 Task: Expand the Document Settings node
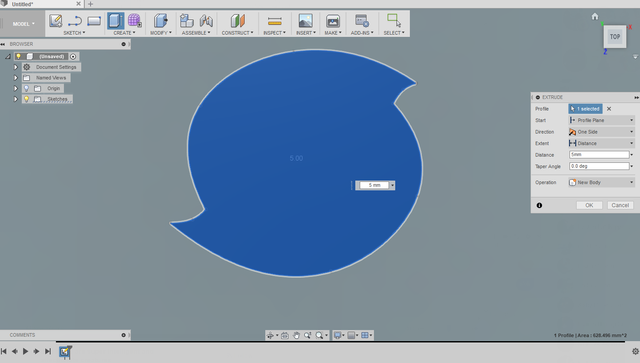click(x=16, y=67)
